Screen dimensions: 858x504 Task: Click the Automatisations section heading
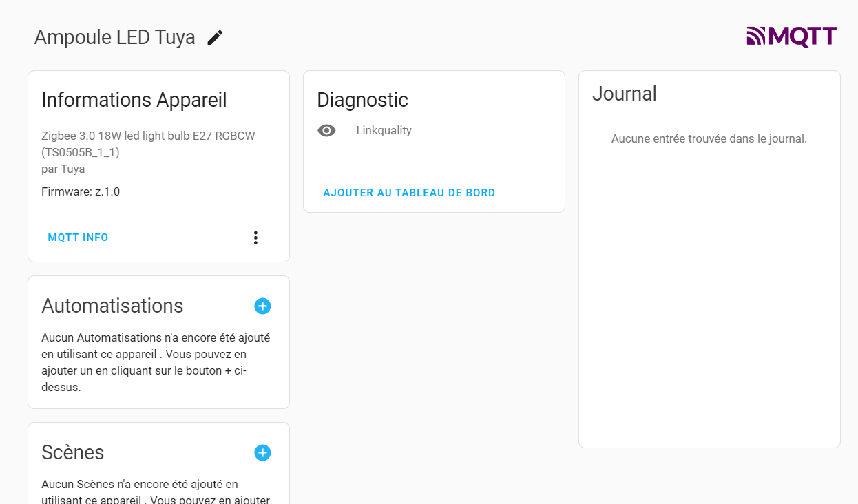coord(112,306)
